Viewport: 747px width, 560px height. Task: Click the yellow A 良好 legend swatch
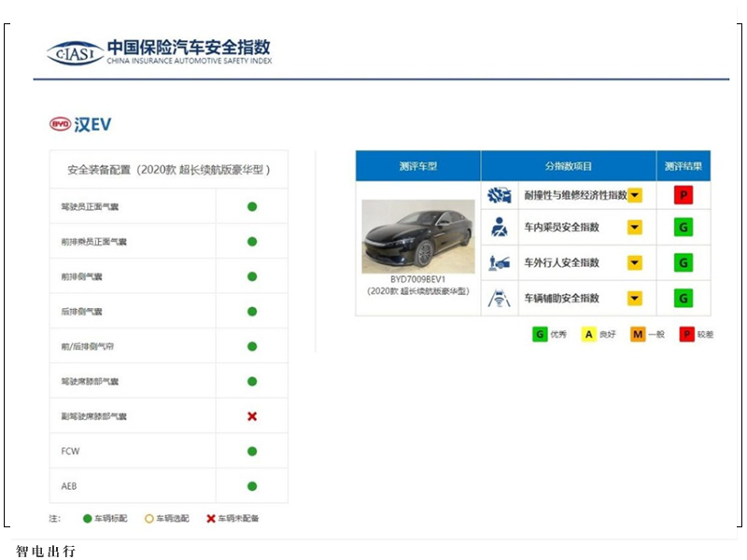[x=589, y=334]
